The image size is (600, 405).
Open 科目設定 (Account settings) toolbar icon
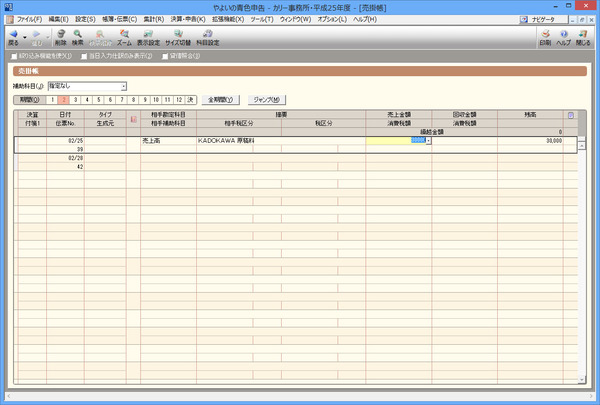point(206,37)
